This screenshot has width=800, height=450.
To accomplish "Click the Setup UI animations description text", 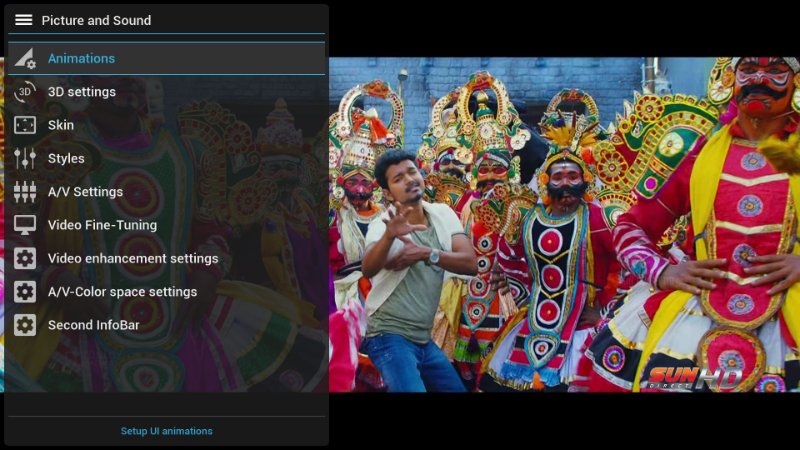I will (166, 431).
